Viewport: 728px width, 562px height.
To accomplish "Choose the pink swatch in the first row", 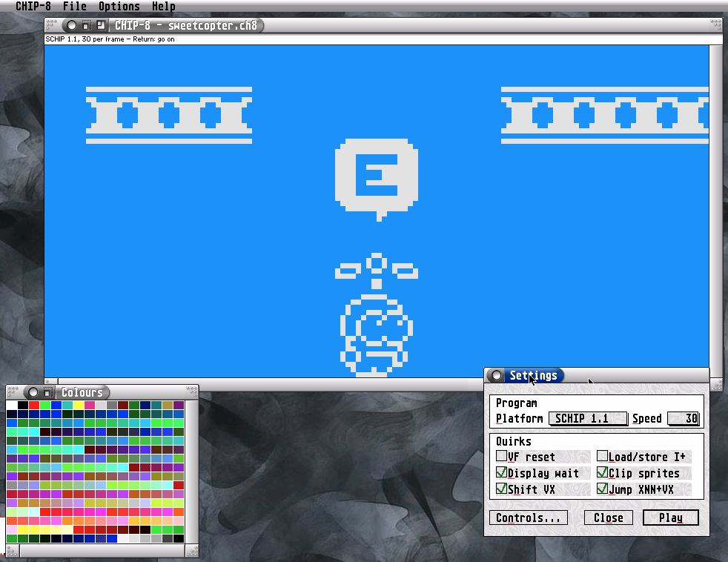I will pyautogui.click(x=90, y=406).
